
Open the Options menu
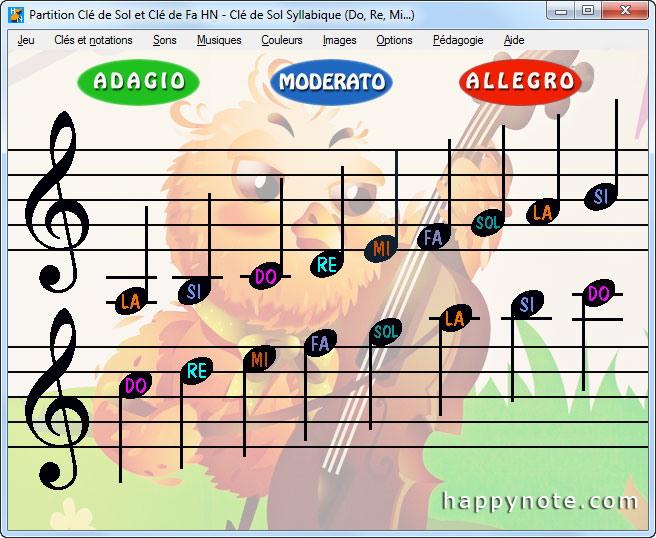[x=394, y=40]
